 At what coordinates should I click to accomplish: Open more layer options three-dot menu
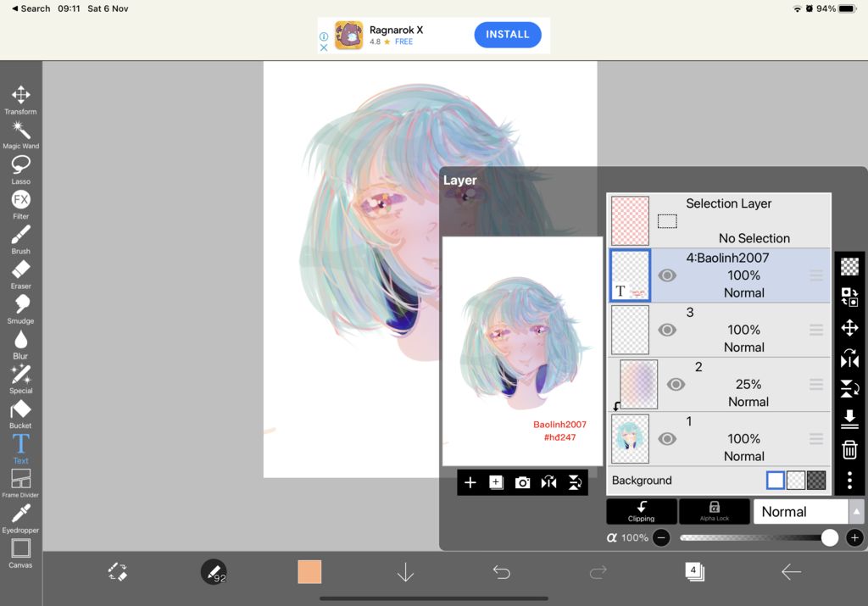[849, 480]
